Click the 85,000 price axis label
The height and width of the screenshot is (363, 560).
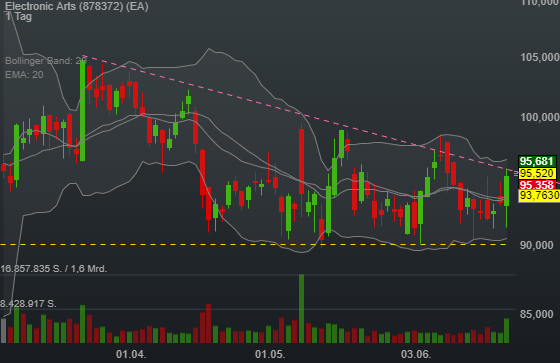[x=537, y=314]
